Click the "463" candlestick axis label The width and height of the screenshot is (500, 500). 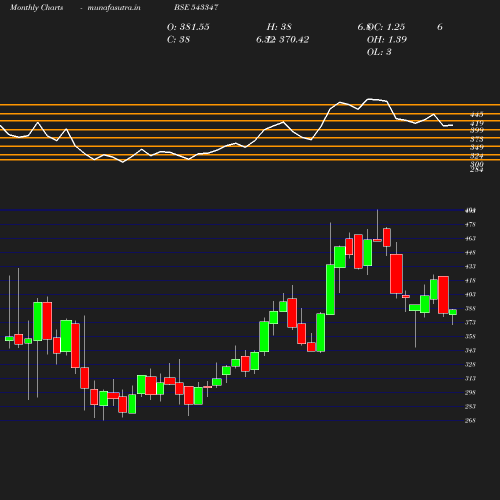(x=470, y=239)
